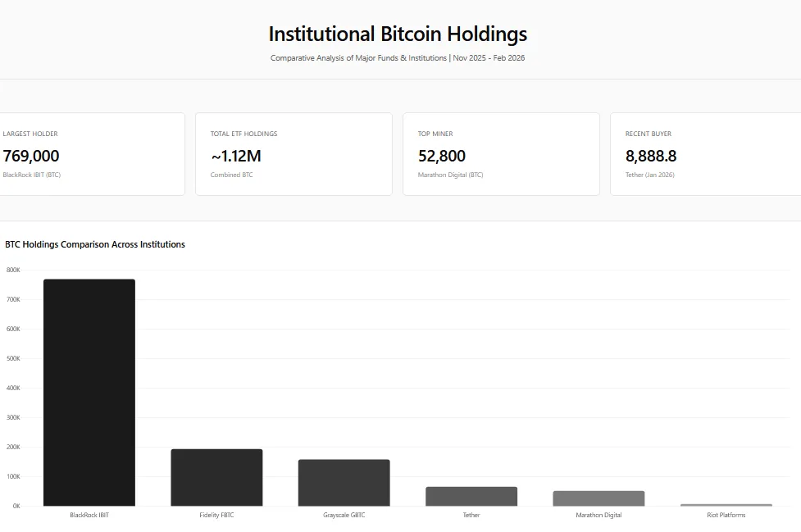Image resolution: width=801 pixels, height=532 pixels.
Task: Click the Largest Holder stat card
Action: click(x=90, y=154)
